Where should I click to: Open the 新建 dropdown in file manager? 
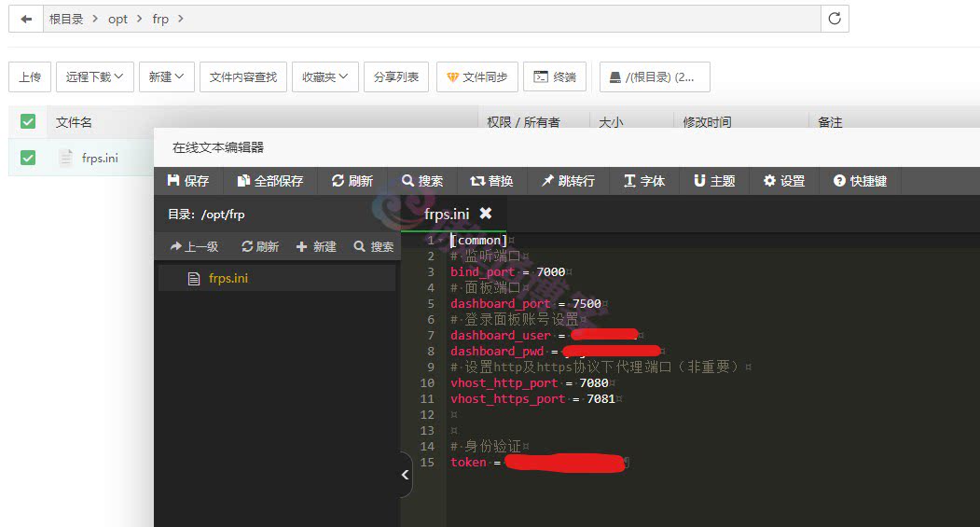166,76
